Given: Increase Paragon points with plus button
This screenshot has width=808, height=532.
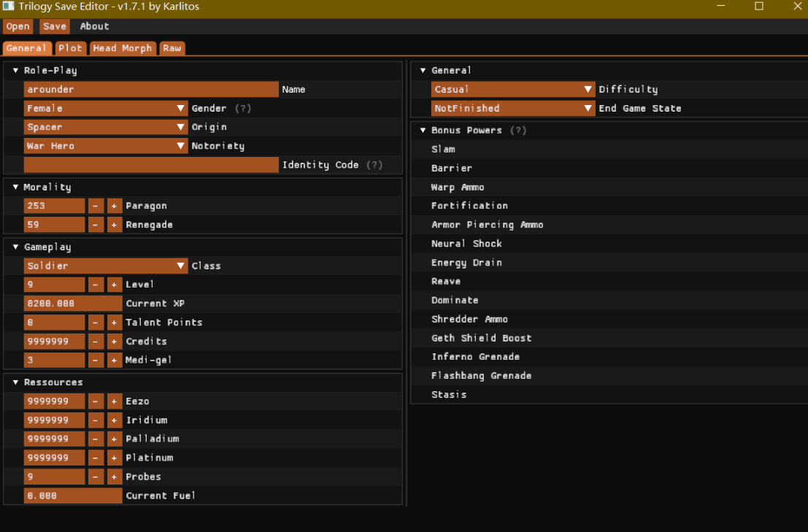Looking at the screenshot, I should [x=114, y=207].
